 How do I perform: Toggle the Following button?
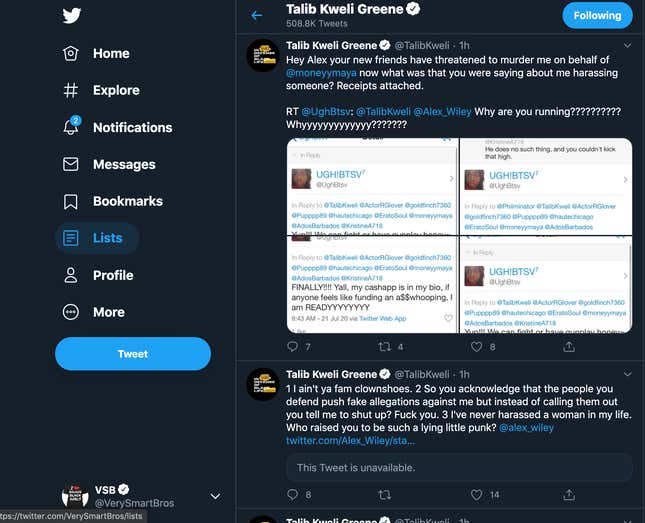pos(597,16)
